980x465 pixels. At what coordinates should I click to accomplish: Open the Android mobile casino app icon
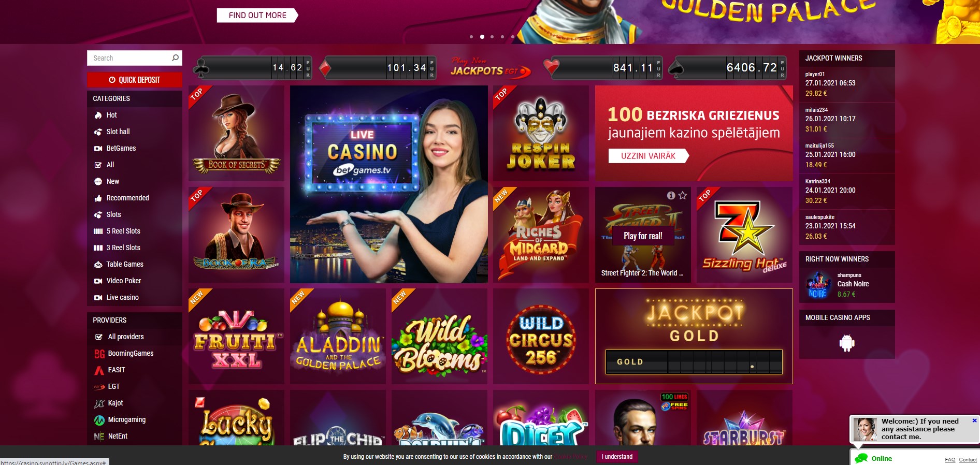pos(847,342)
